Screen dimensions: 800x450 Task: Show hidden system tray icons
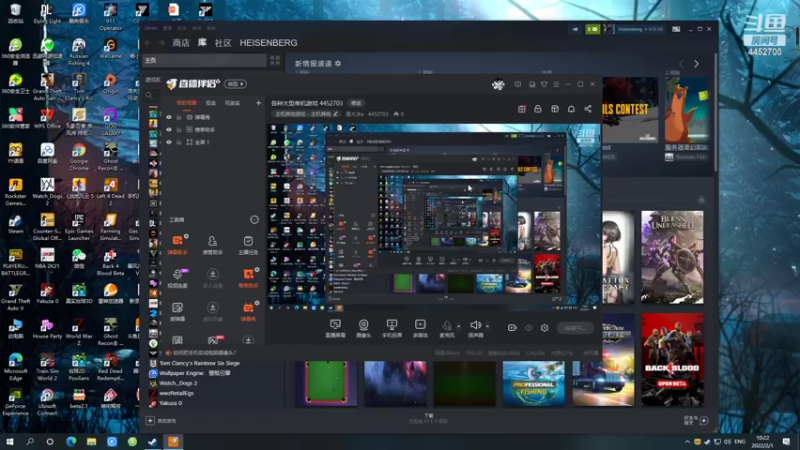(687, 441)
